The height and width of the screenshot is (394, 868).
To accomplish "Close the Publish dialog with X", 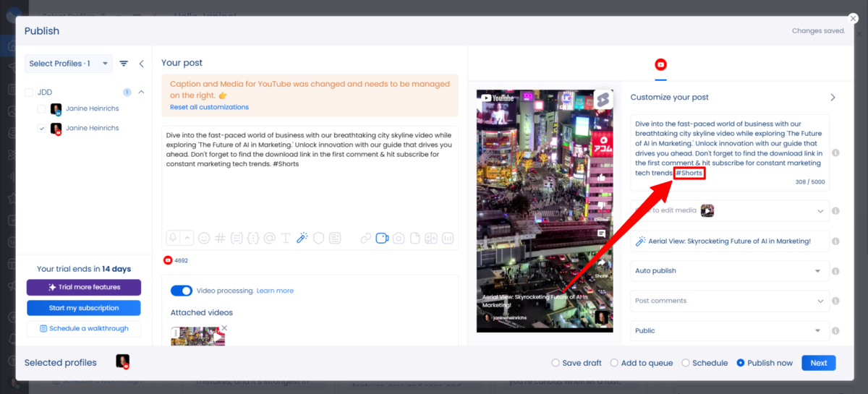I will (x=854, y=18).
